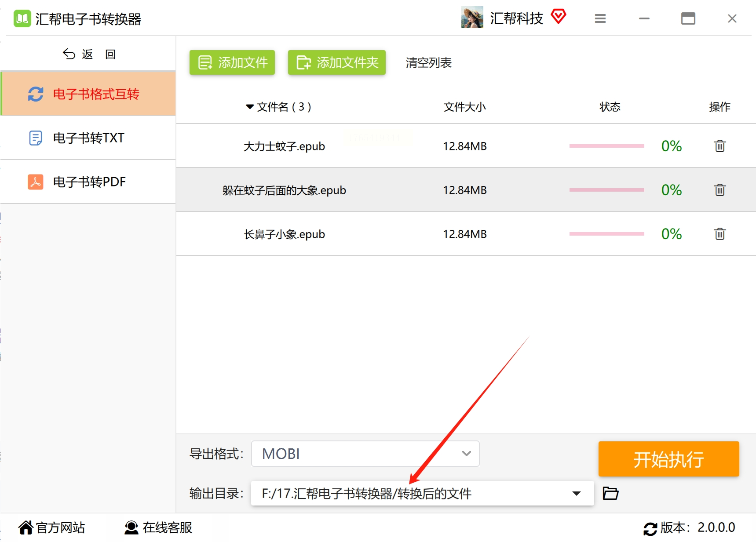Click progress bar of 大力士蚊子.epub
Image resolution: width=756 pixels, height=542 pixels.
click(607, 146)
